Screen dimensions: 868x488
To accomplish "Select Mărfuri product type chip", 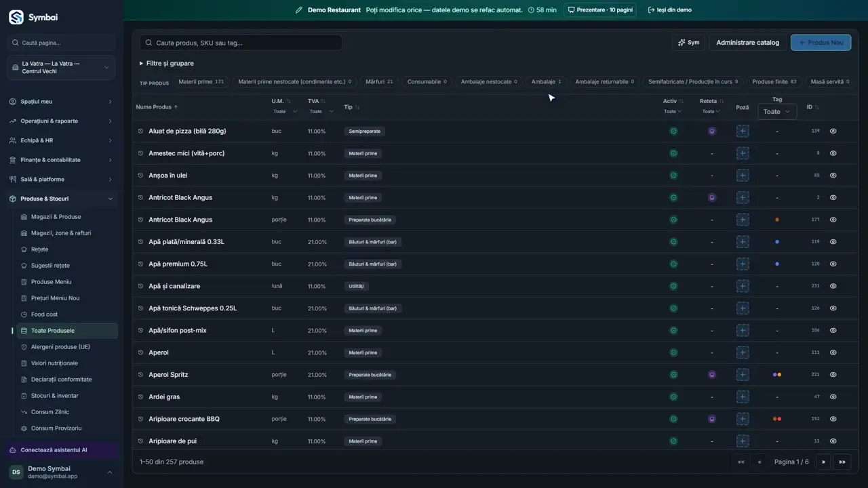I will pos(379,81).
